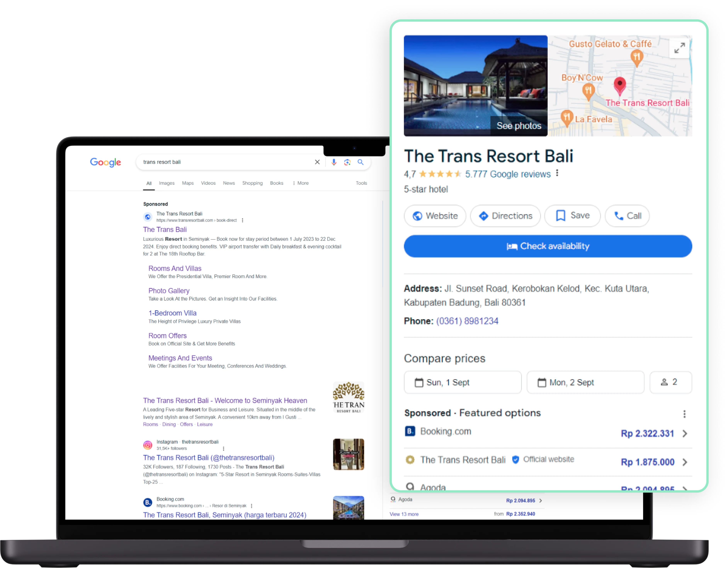Click the Instagram room tour thumbnail
Screen dimensions: 728x568
click(x=348, y=454)
